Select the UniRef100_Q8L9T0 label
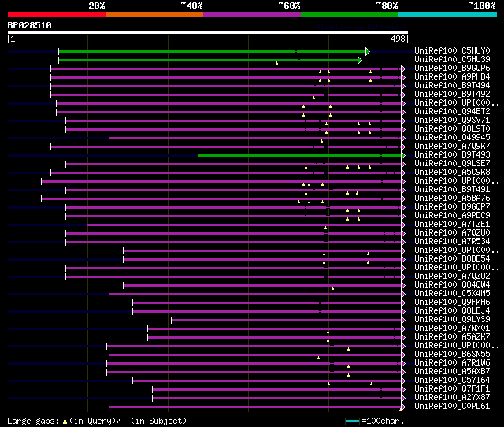The image size is (504, 427). (452, 129)
